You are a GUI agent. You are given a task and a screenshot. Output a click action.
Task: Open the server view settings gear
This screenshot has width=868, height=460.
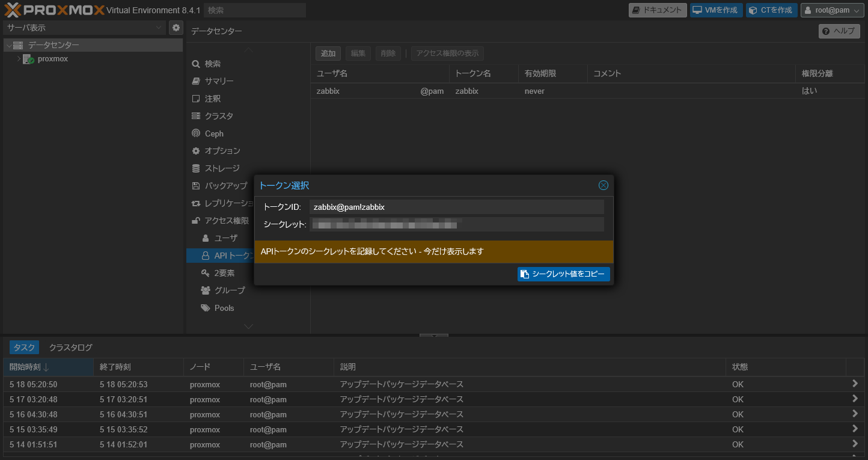(176, 27)
